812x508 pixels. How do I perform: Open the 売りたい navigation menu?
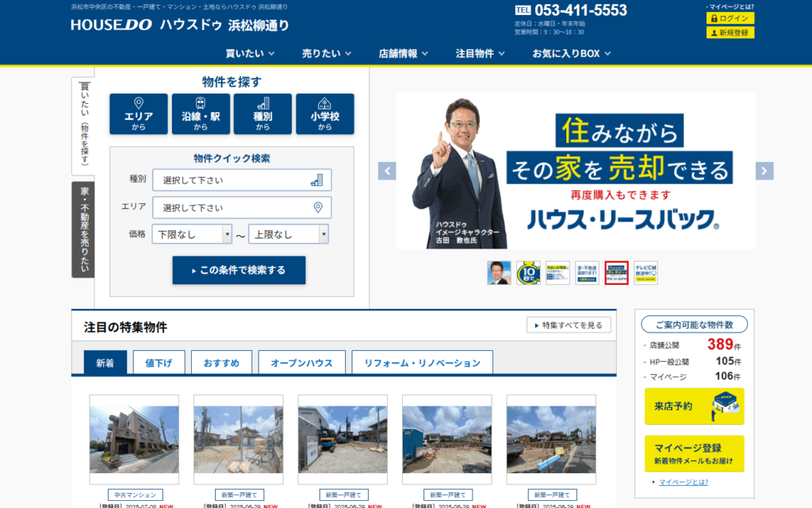pyautogui.click(x=327, y=53)
